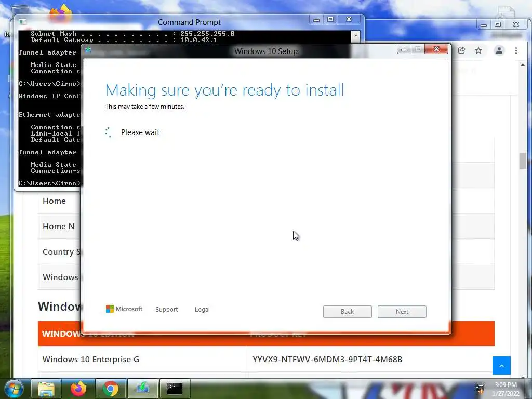Click the Default Gateway 10.0.42.1 line
Viewport: 532px width, 399px height.
point(124,40)
